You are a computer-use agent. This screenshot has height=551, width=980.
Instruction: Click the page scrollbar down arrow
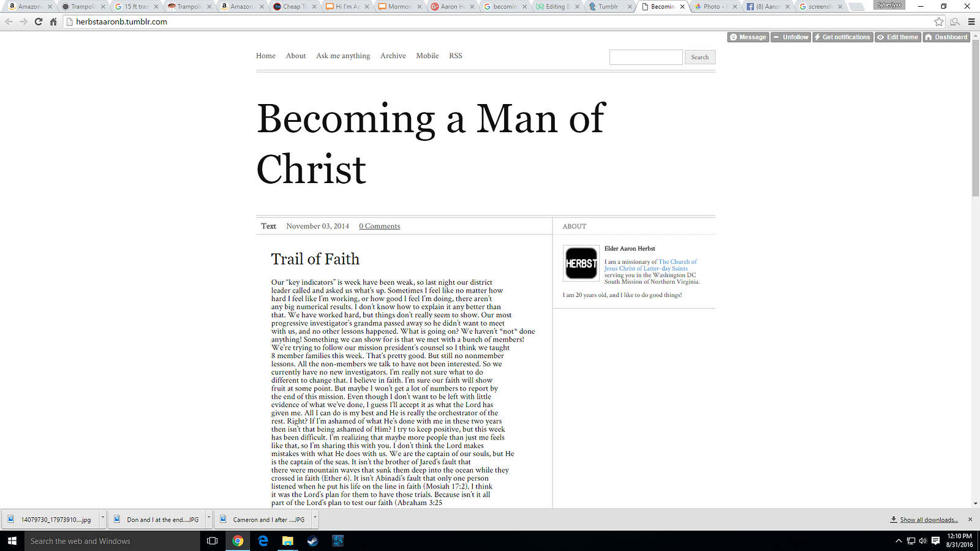(x=975, y=503)
